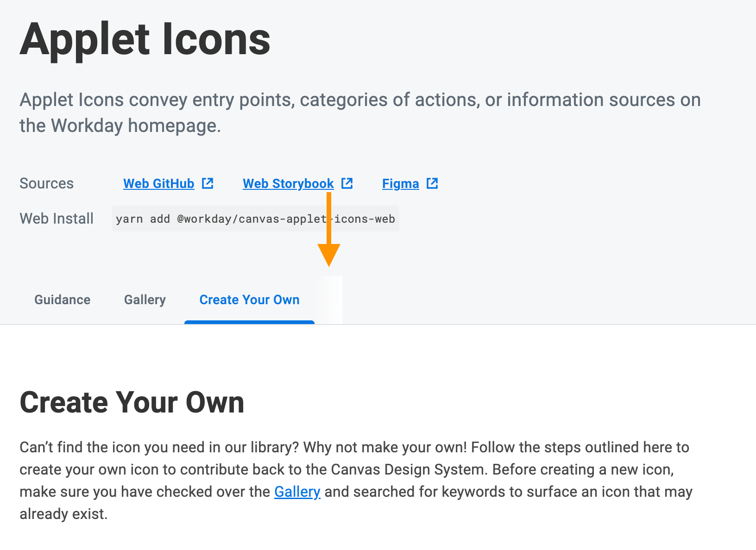Click the faded area right of the tabs

point(331,300)
